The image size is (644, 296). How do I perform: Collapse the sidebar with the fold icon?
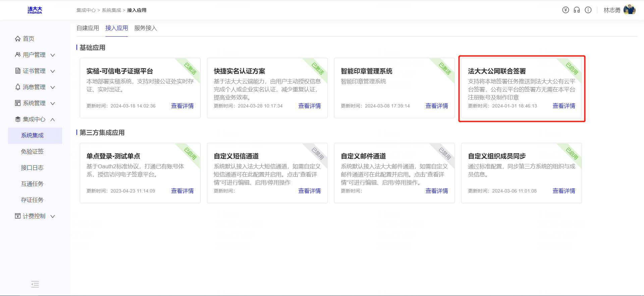point(35,284)
